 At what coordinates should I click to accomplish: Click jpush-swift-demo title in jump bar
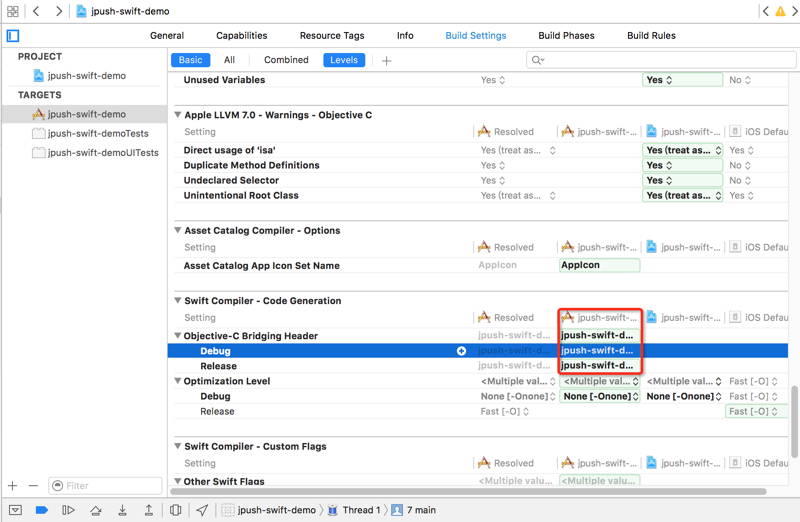coord(130,11)
